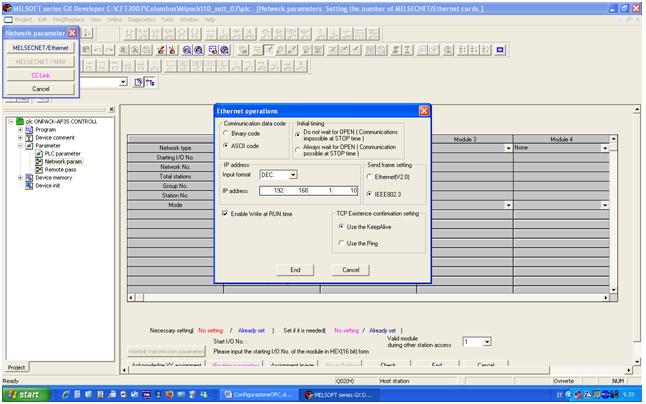Click the Monitor mode blue magnifier icon
This screenshot has height=404, width=646.
click(x=187, y=50)
